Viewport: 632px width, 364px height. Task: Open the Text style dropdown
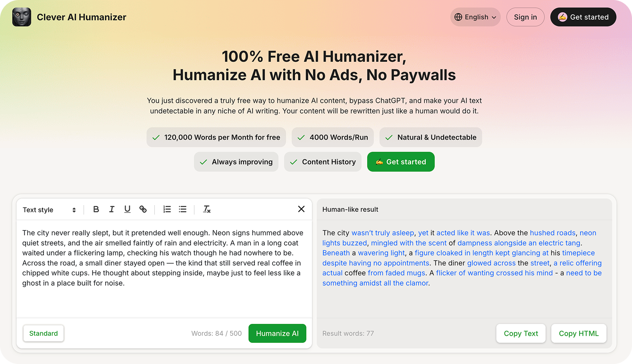[x=49, y=210]
